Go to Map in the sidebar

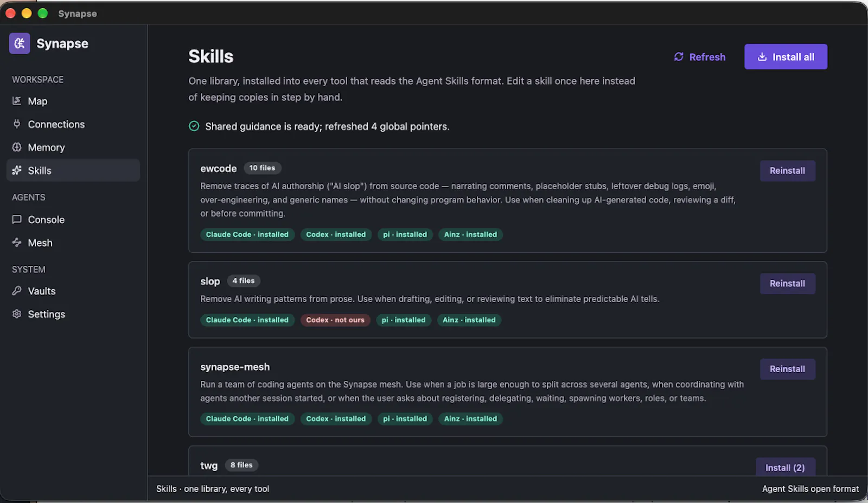pos(73,101)
